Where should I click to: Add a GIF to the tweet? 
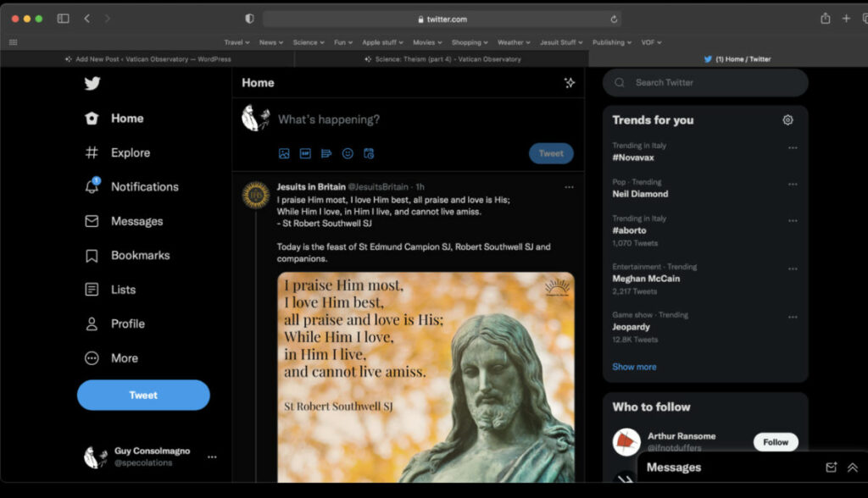coord(305,154)
